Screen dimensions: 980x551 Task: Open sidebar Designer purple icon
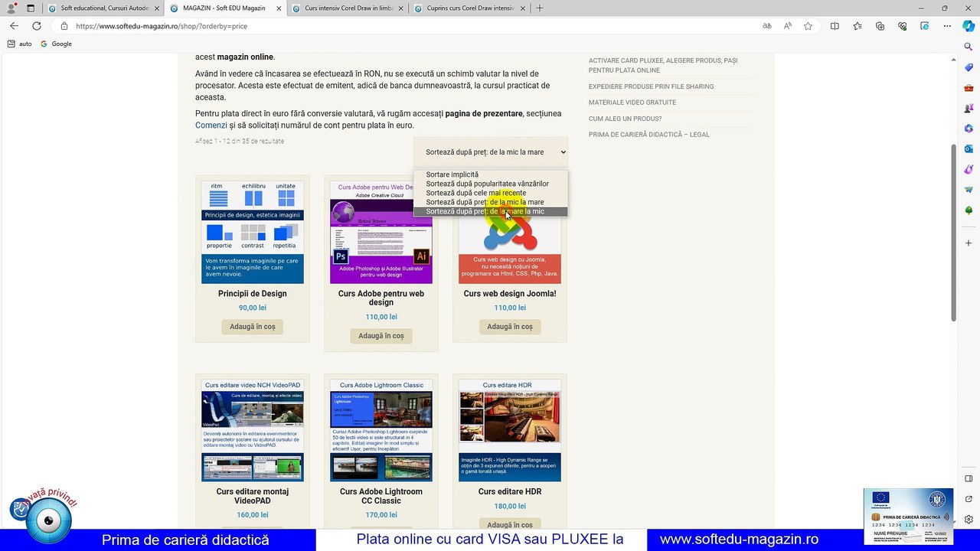click(969, 169)
